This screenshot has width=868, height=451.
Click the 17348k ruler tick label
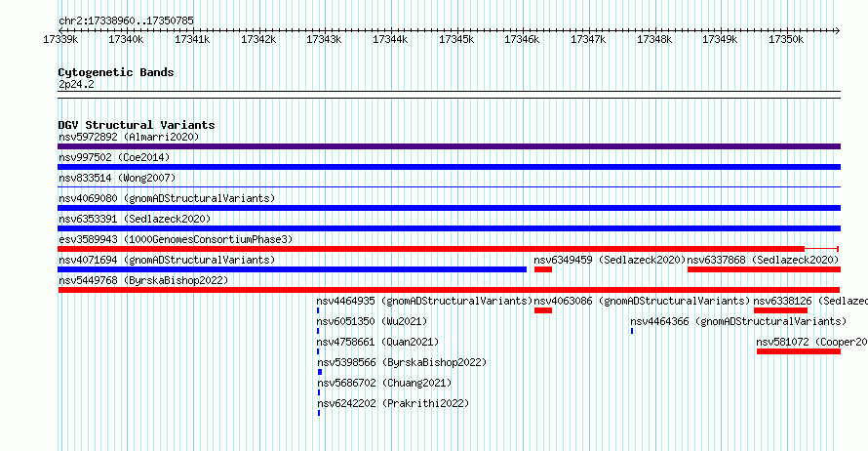pyautogui.click(x=654, y=39)
